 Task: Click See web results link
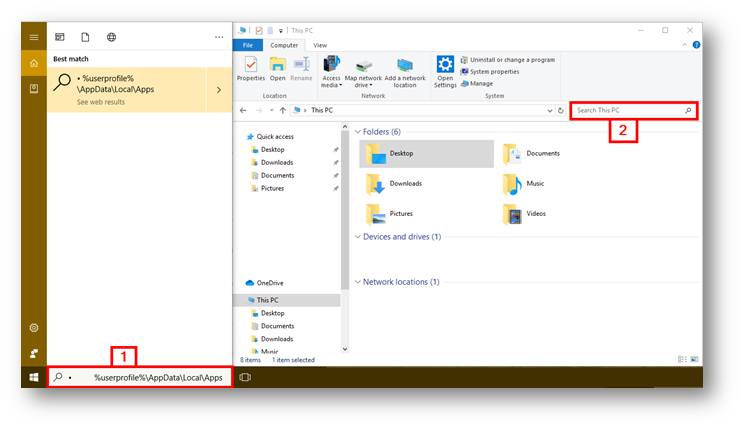101,102
